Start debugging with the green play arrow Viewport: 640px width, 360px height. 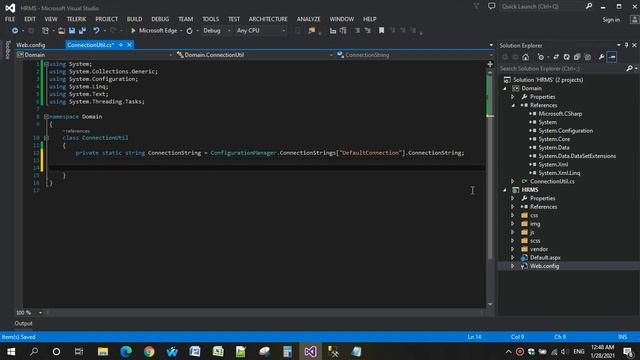click(133, 31)
